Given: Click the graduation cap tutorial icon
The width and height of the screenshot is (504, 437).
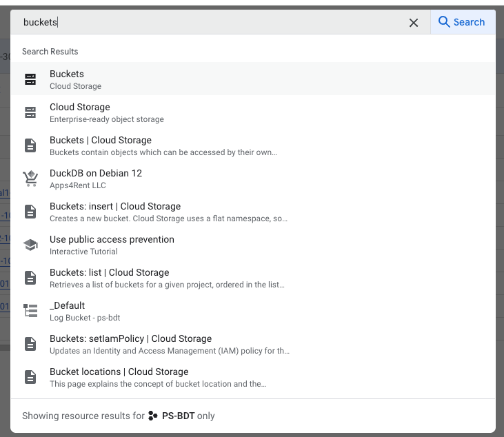Looking at the screenshot, I should tap(30, 245).
